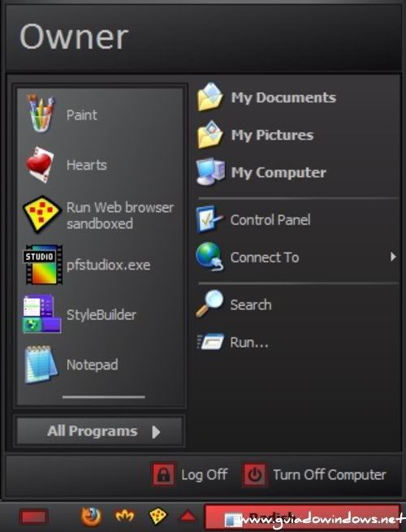Viewport: 406px width, 532px height.
Task: Click the My Computer monitor icon
Action: 210,171
